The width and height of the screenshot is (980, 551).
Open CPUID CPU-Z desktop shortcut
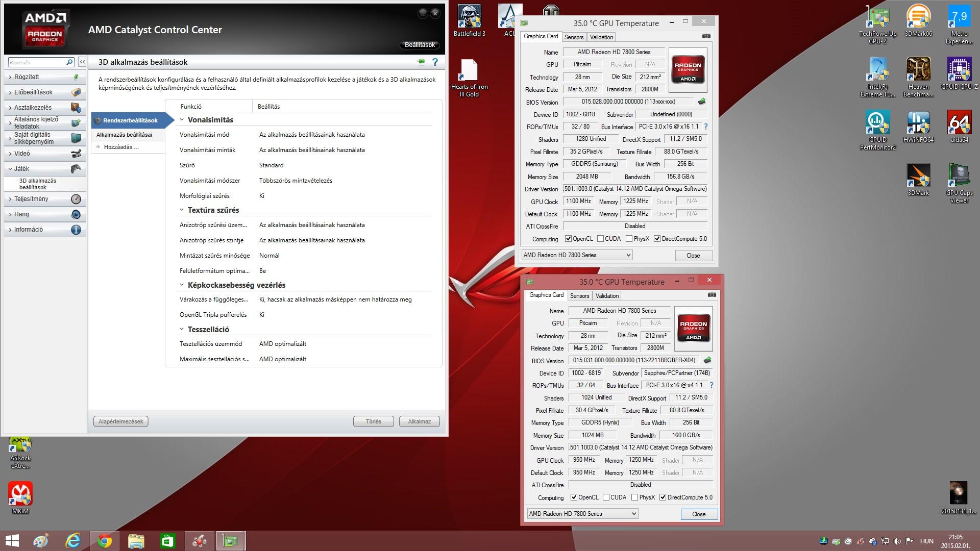[x=959, y=73]
